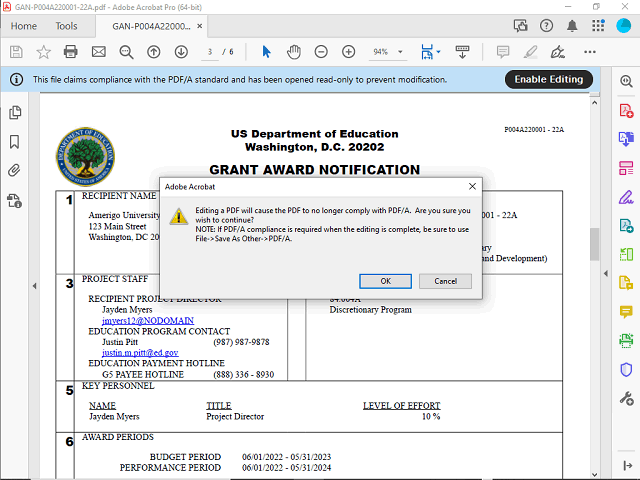Open Search tool in right pane

(627, 81)
